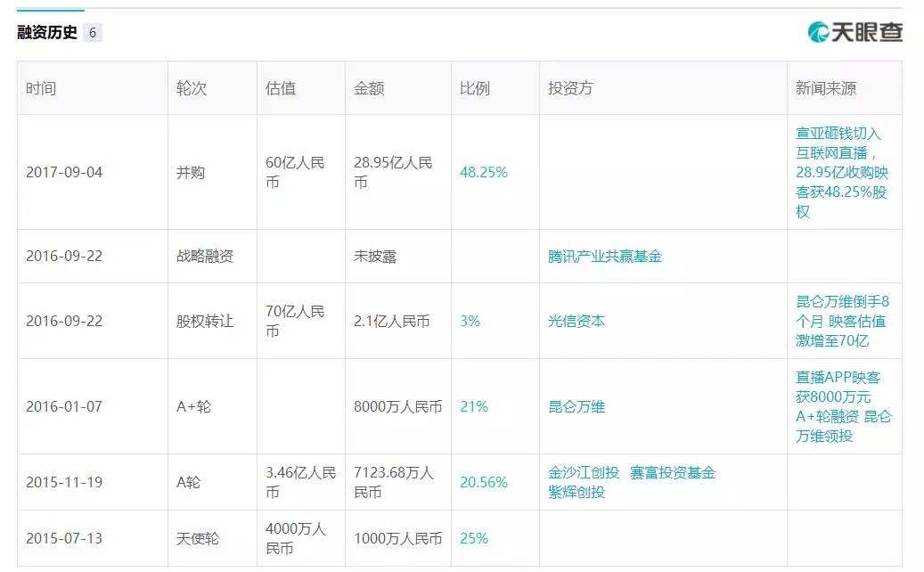Select amount cell 1000万人民币
This screenshot has width=924, height=572.
(x=397, y=538)
